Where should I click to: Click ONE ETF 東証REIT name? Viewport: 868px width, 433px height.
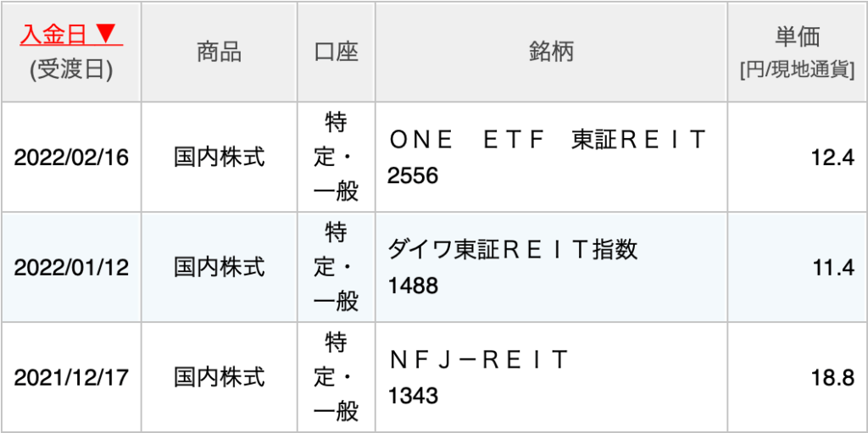(x=548, y=140)
